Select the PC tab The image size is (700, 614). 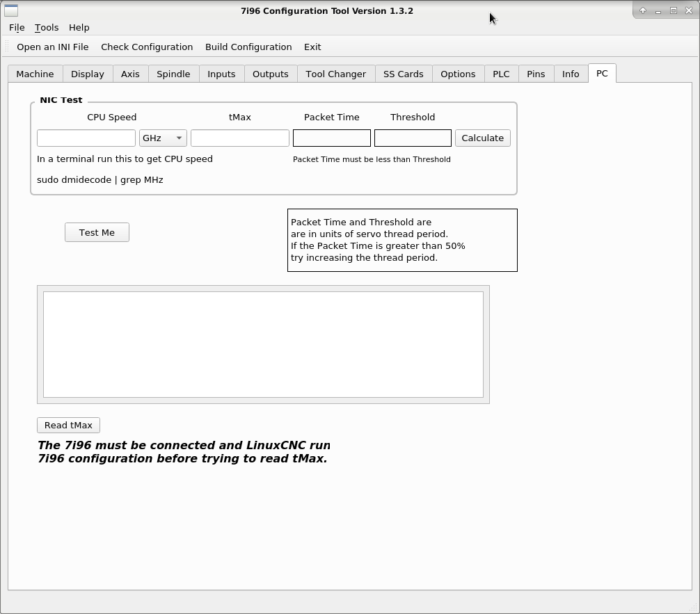[x=602, y=73]
